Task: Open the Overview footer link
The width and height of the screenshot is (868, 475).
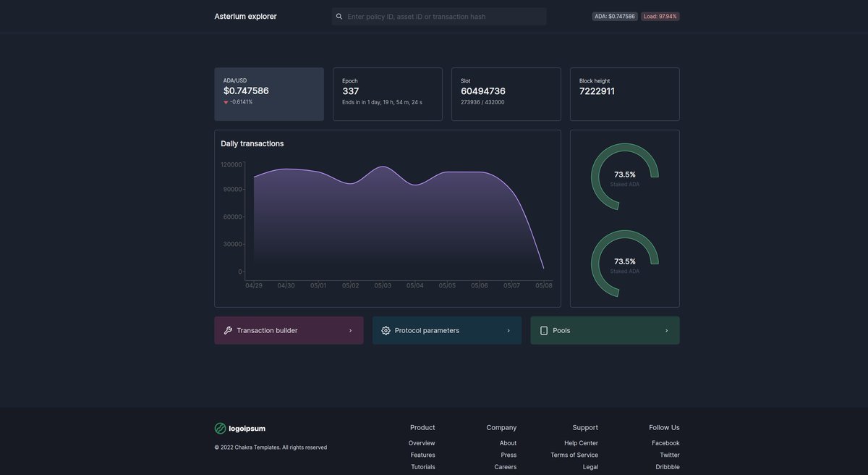Action: 422,443
